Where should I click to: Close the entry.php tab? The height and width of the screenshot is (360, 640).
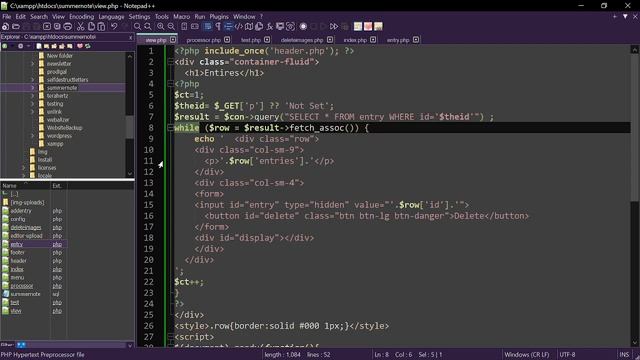coord(416,40)
